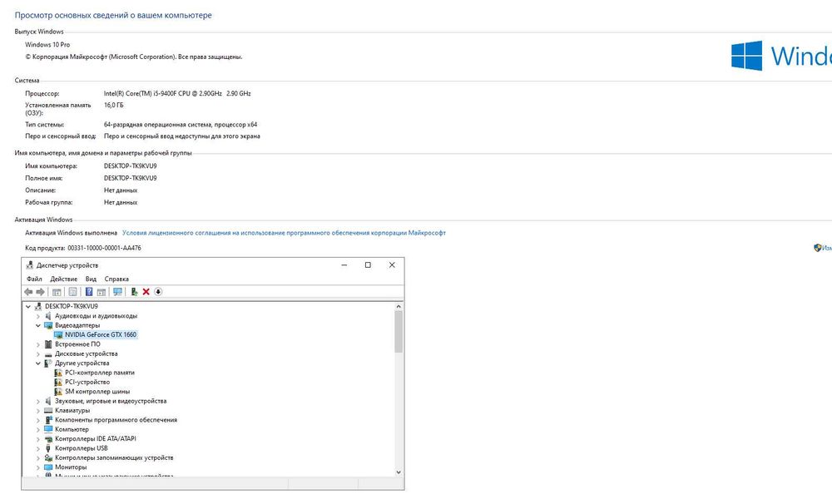Click the Видеоадаптеры display adapter icon
Viewport: 832px width, 504px height.
point(48,325)
